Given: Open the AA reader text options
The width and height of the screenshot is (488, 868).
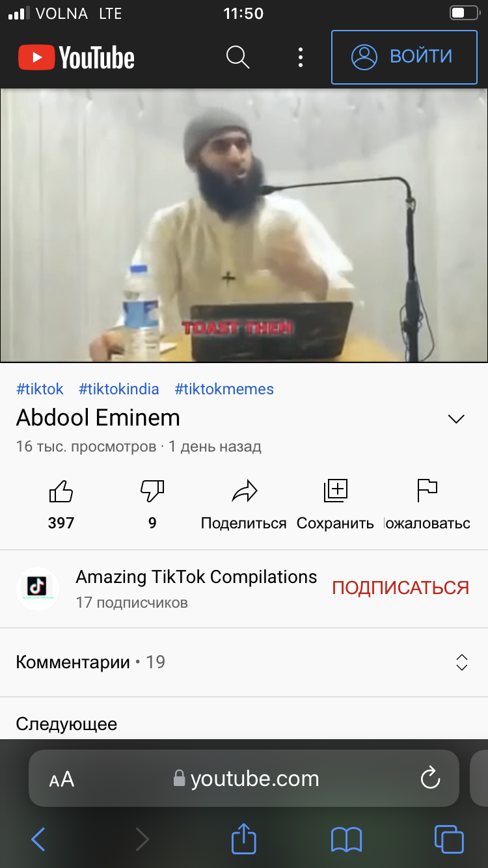Looking at the screenshot, I should (x=62, y=779).
